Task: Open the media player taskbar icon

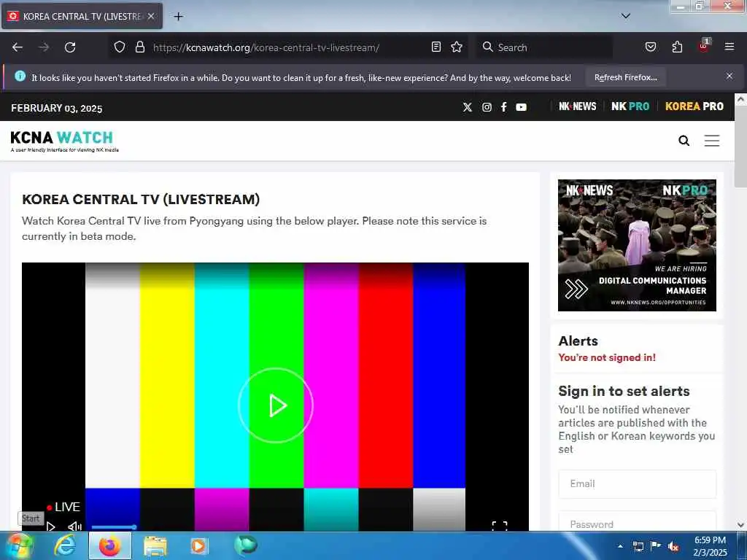Action: coord(198,546)
